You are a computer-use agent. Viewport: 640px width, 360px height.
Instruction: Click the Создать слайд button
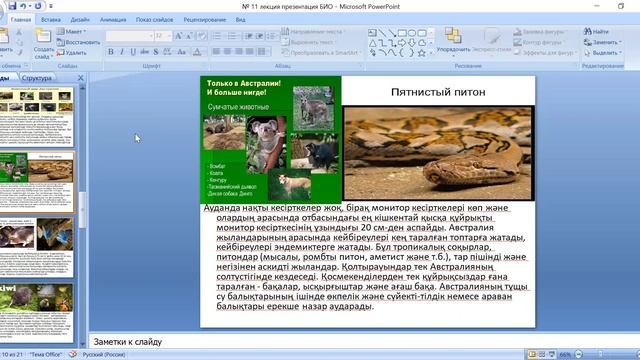click(x=43, y=43)
